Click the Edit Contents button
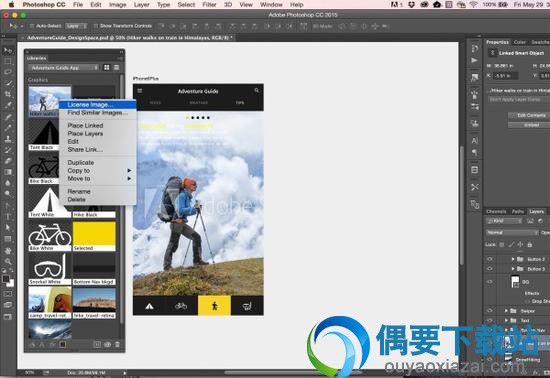 [531, 115]
